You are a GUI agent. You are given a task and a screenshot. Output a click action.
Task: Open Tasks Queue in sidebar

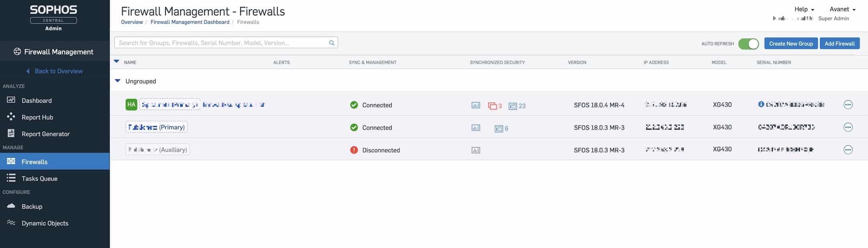(x=39, y=178)
